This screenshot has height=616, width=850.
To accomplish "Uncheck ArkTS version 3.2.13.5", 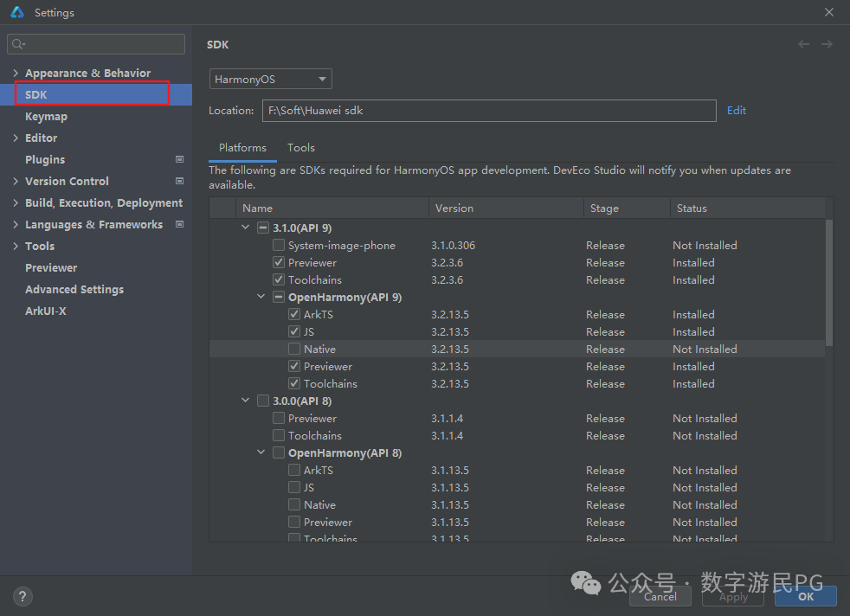I will pyautogui.click(x=294, y=314).
